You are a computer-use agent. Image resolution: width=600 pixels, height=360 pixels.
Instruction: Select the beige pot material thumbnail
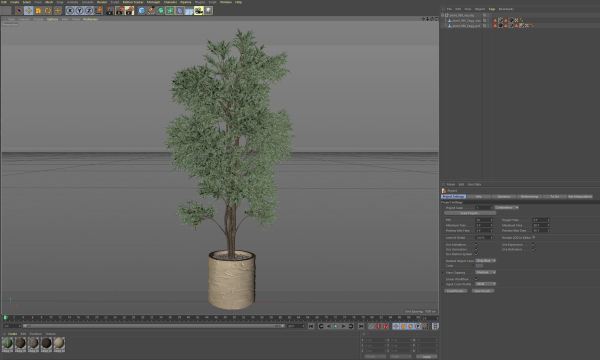(59, 344)
